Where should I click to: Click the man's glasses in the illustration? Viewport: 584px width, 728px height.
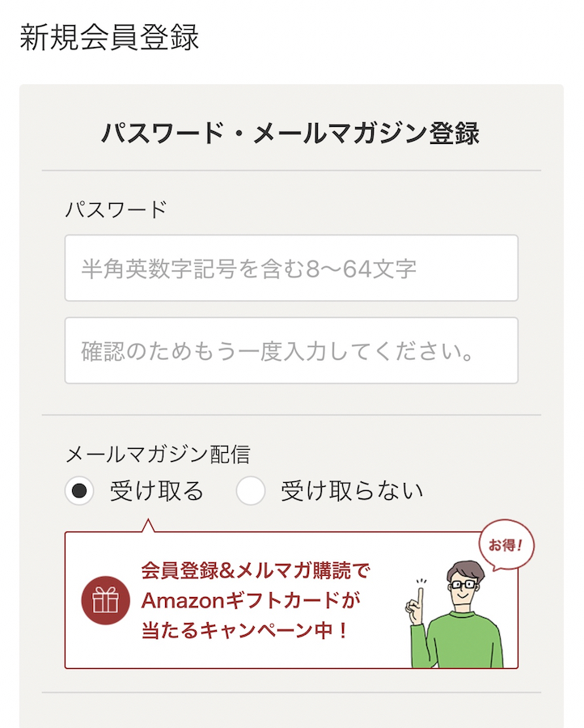(463, 582)
